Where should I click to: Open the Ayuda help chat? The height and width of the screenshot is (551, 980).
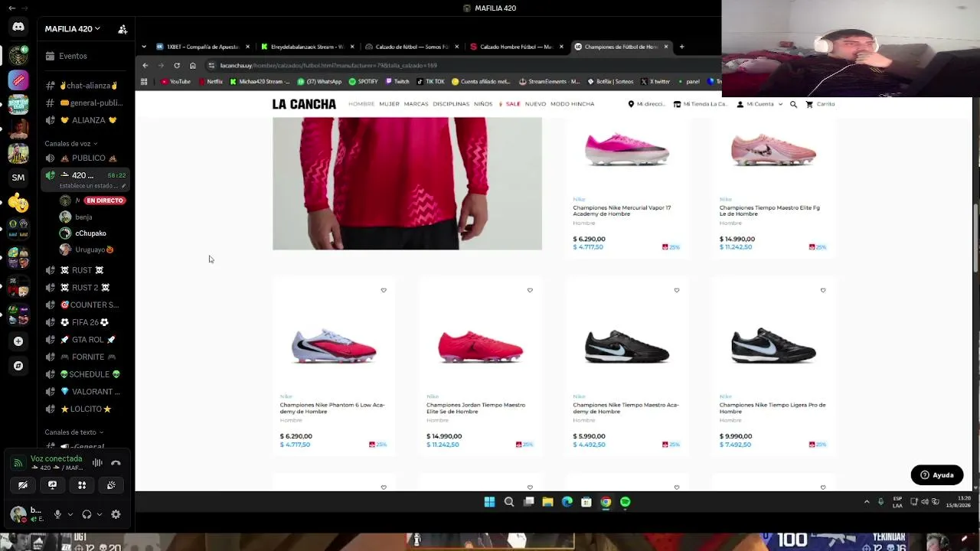937,475
